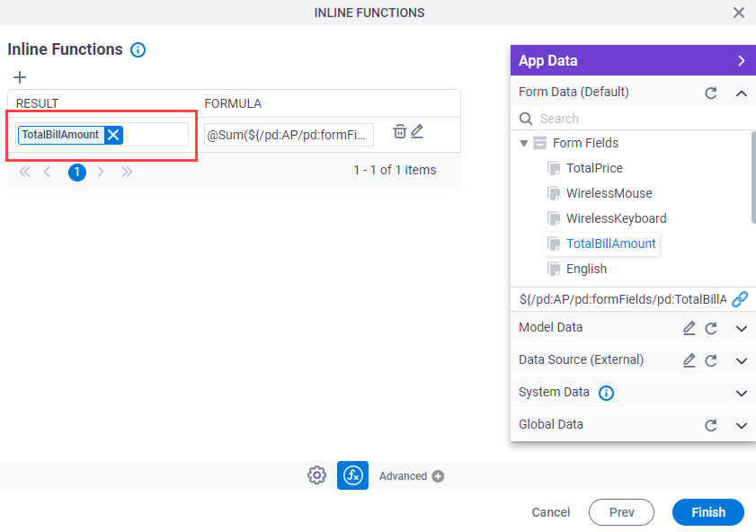Click the RESULT column header
756x532 pixels.
[x=37, y=103]
